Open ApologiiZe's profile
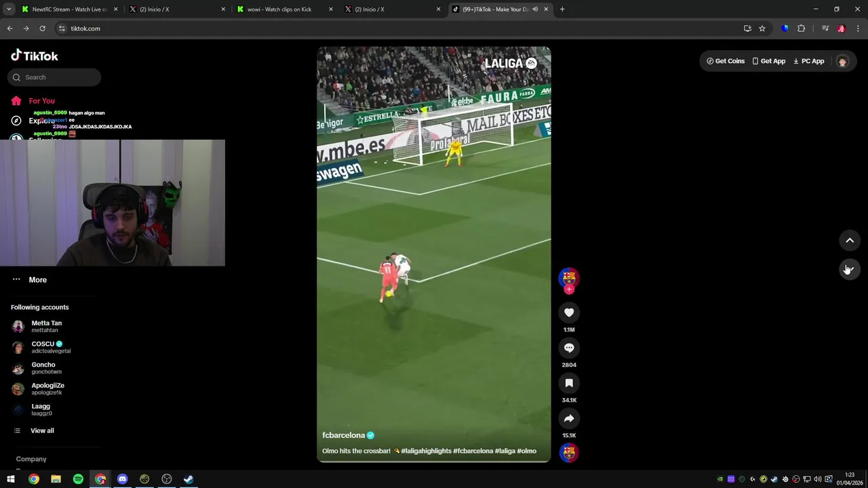Viewport: 868px width, 488px height. tap(39, 389)
